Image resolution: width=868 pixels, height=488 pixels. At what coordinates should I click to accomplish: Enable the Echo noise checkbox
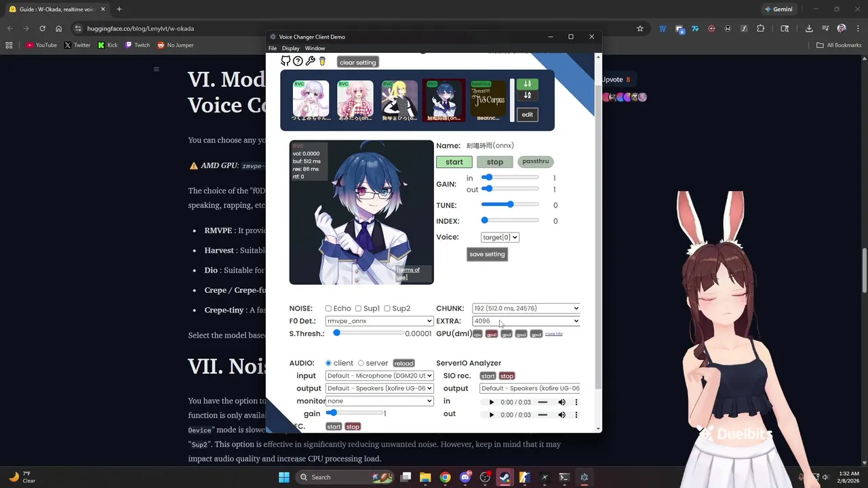coord(328,308)
